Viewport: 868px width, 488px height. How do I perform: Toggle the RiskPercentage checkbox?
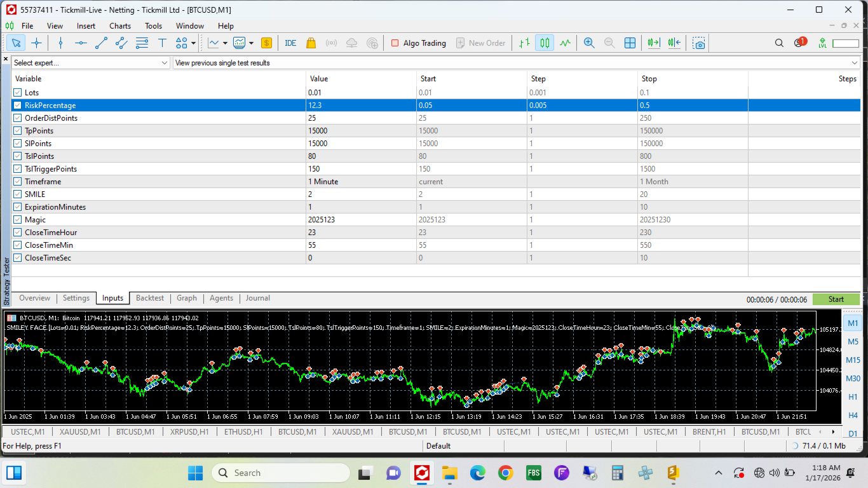point(18,105)
